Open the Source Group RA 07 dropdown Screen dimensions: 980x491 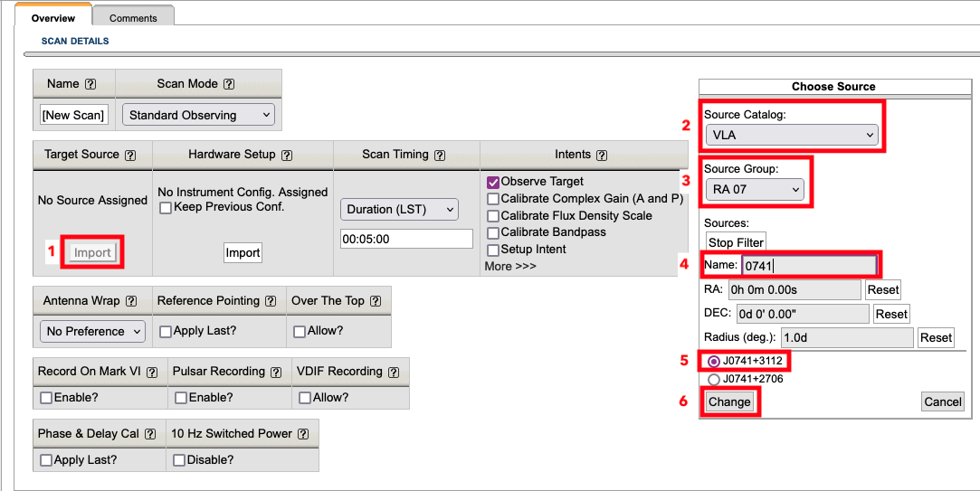coord(755,190)
